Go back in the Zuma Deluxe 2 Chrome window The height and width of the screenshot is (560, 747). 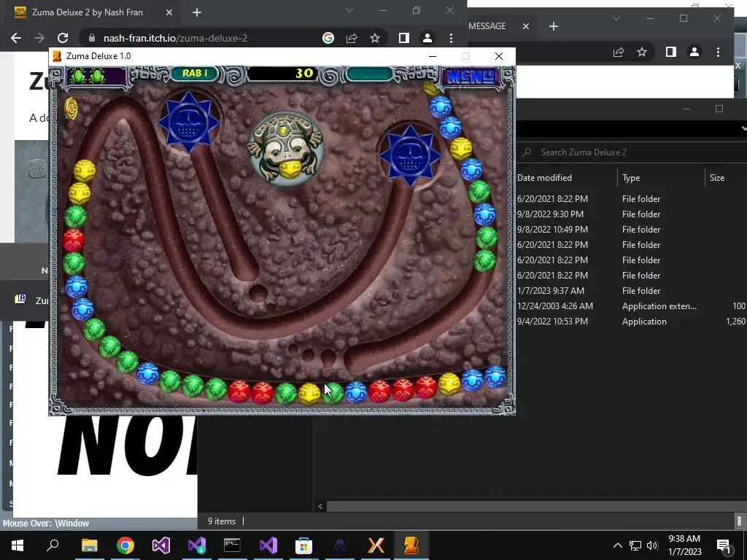coord(16,38)
